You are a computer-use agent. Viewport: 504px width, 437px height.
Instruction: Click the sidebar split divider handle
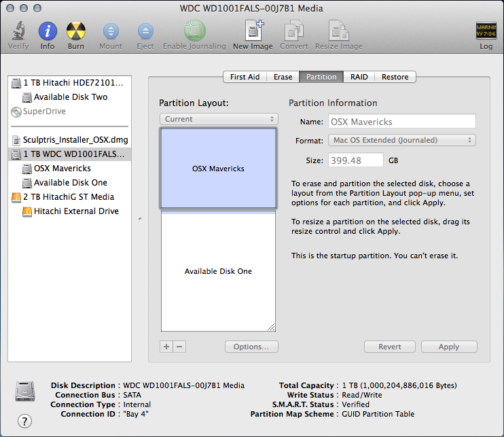pyautogui.click(x=140, y=219)
